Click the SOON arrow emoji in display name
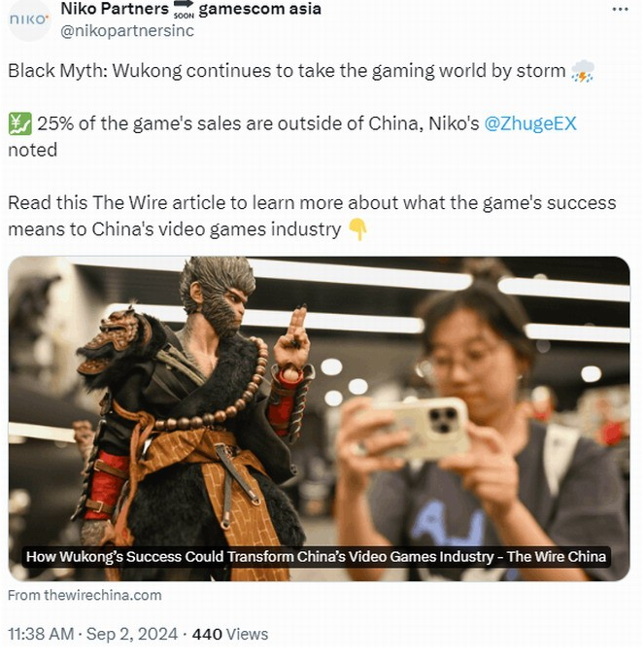Viewport: 644px width, 660px height. [184, 11]
